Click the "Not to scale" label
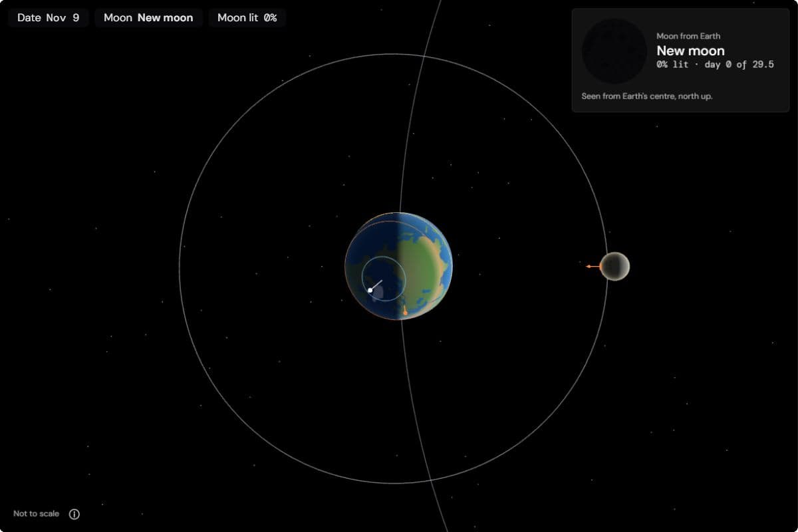798x532 pixels. [36, 514]
